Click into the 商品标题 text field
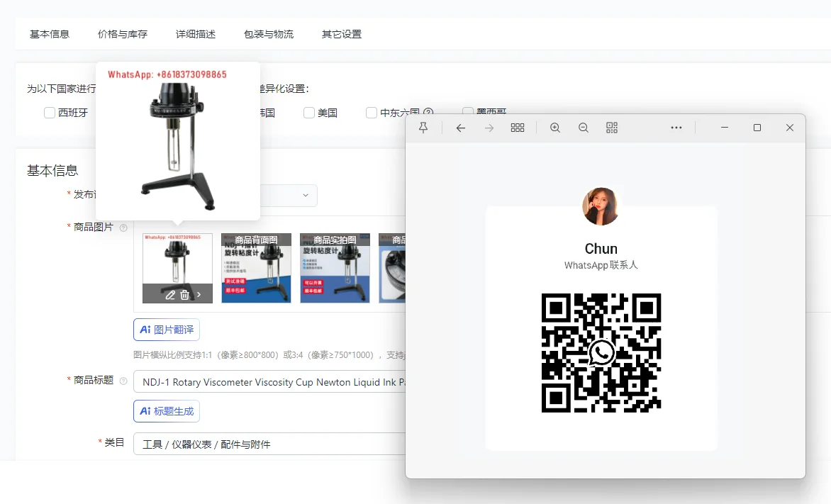The width and height of the screenshot is (831, 504). [x=269, y=381]
